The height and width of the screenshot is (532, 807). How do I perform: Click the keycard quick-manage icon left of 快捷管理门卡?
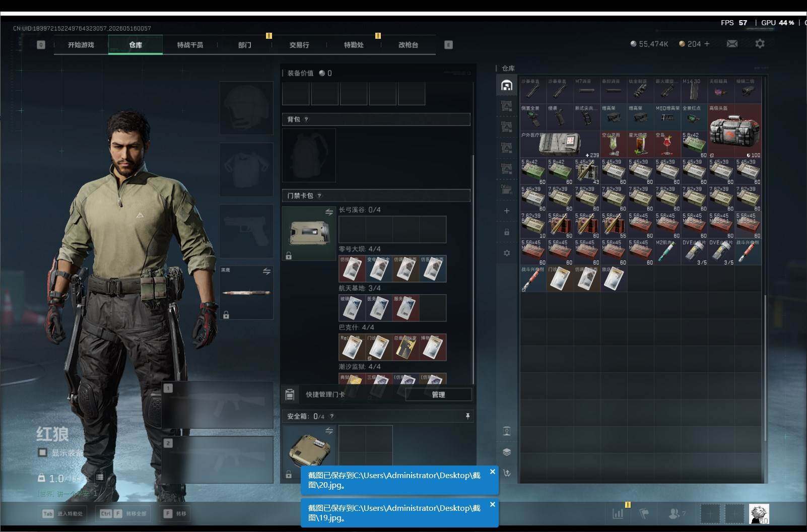click(x=290, y=394)
